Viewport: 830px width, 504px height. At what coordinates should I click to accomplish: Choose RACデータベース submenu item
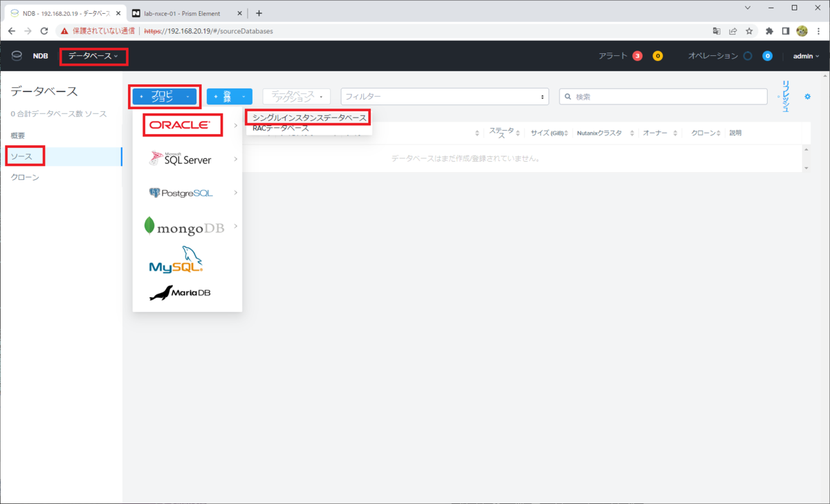281,129
